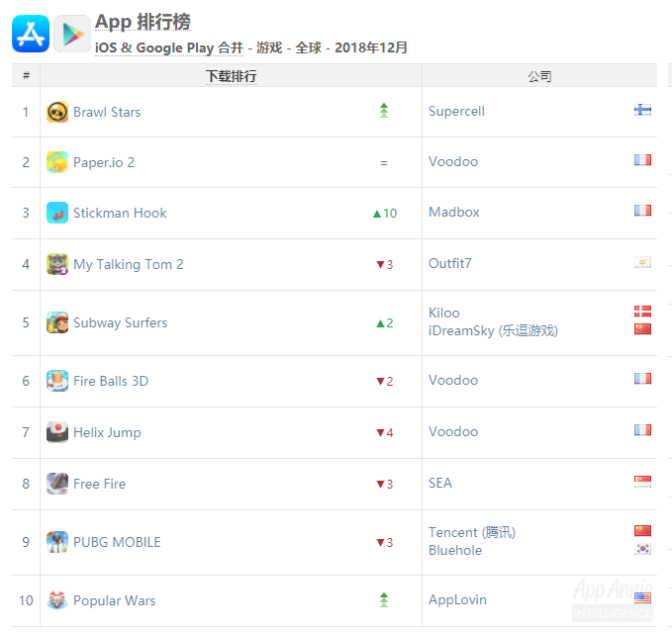
Task: Open the Popular Wars app icon
Action: coord(57,600)
